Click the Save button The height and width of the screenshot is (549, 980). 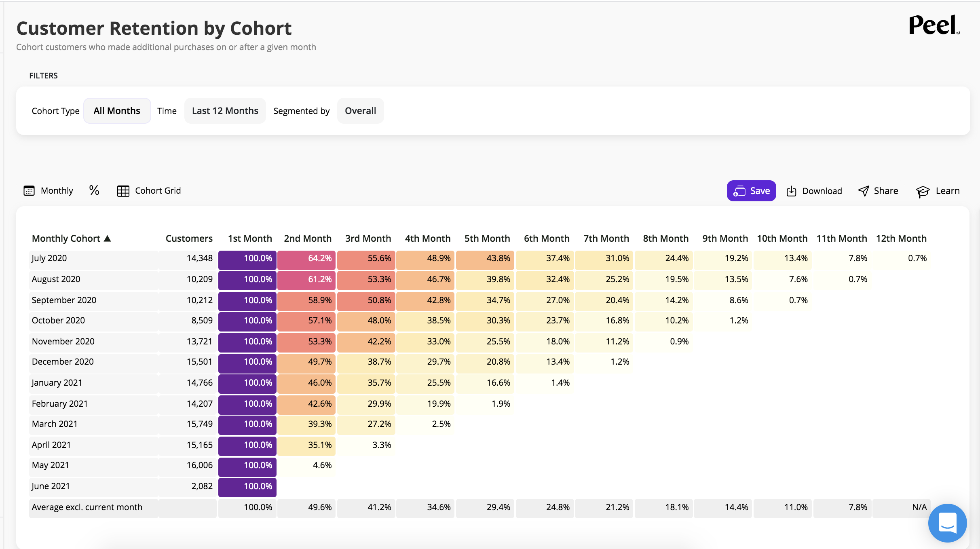751,191
